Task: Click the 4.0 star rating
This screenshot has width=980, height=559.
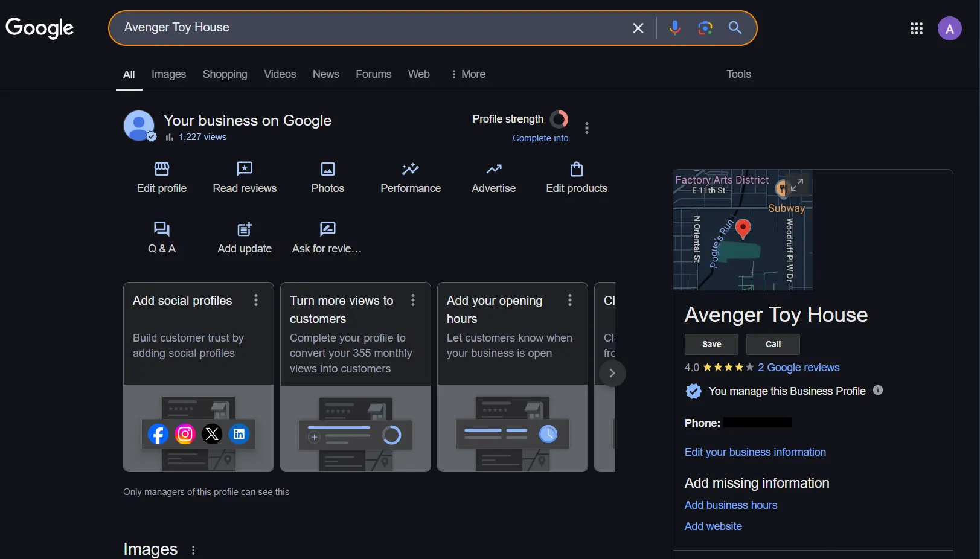Action: tap(719, 368)
